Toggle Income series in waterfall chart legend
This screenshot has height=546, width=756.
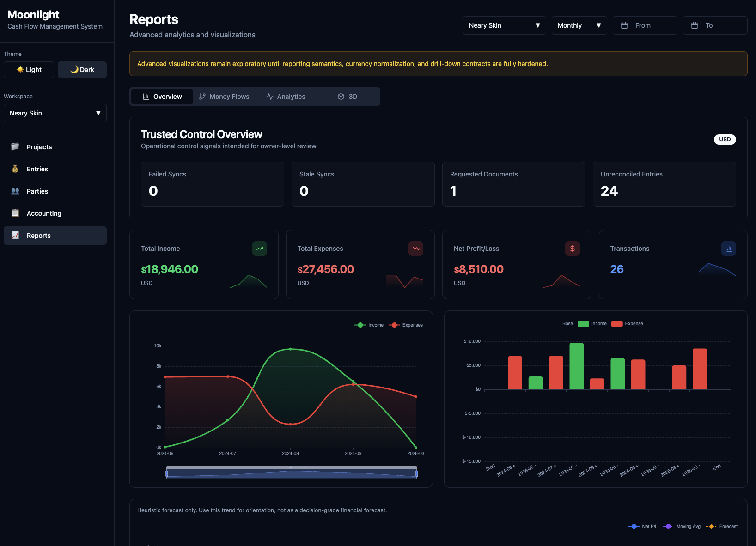pos(592,324)
